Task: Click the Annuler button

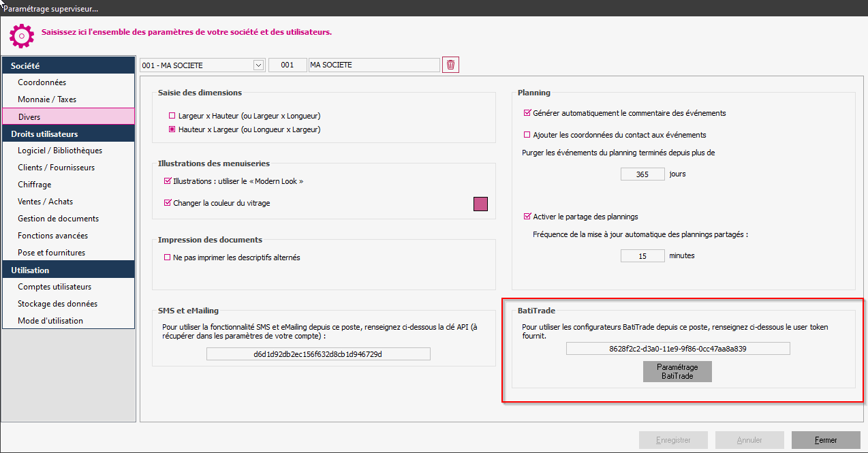Action: [x=749, y=440]
